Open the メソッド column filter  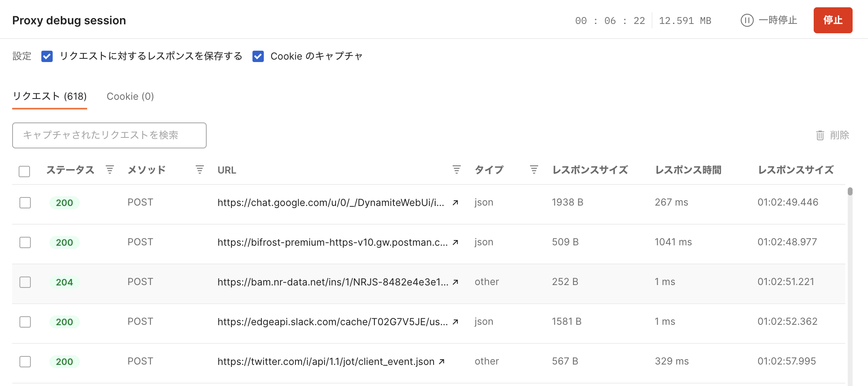click(199, 169)
